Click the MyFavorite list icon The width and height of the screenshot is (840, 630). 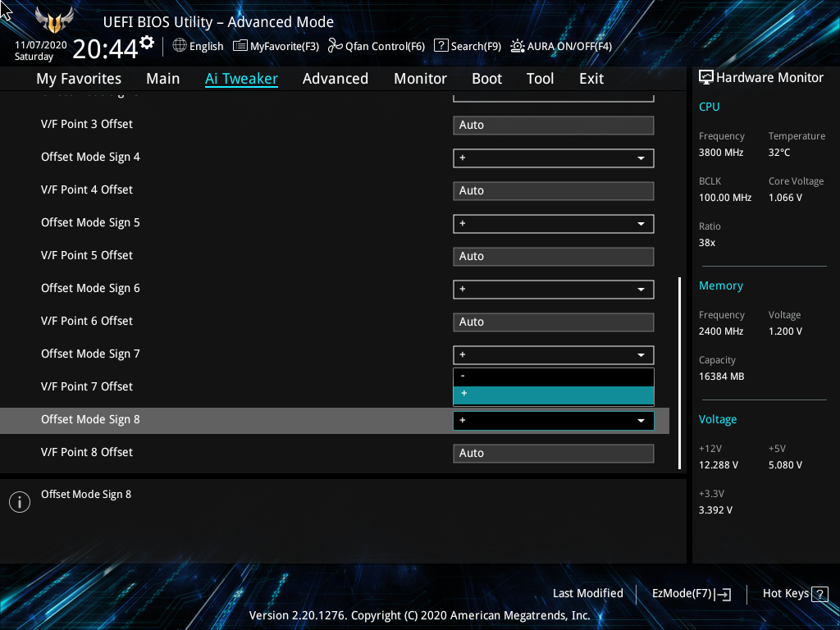click(x=240, y=46)
